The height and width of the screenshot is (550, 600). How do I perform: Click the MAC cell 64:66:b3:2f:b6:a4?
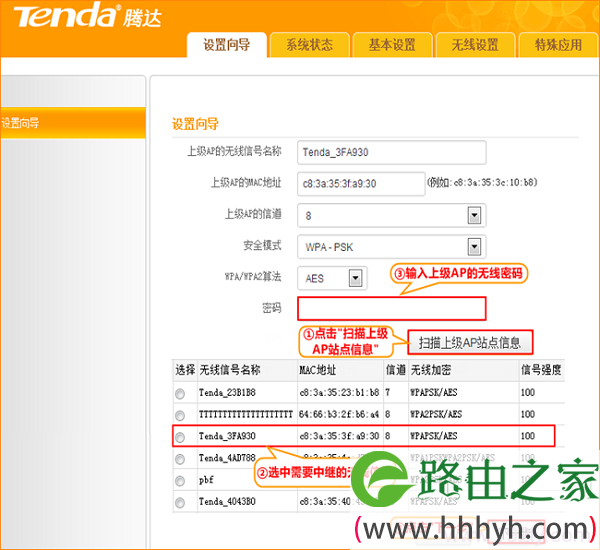(339, 415)
